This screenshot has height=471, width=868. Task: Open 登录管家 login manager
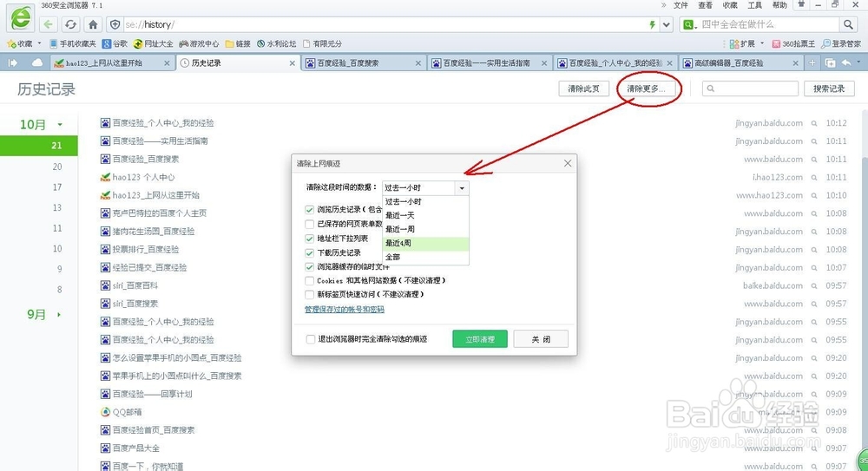pos(841,43)
